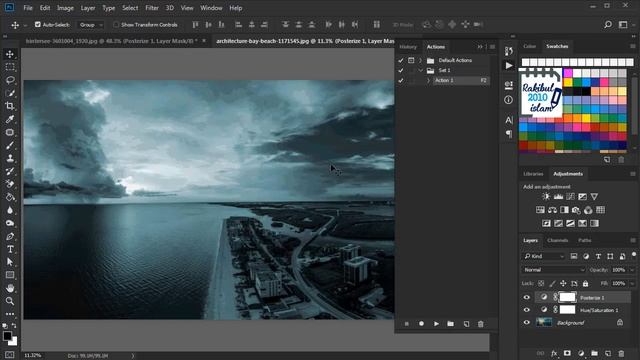640x360 pixels.
Task: Select the Clone Stamp tool
Action: [10, 158]
